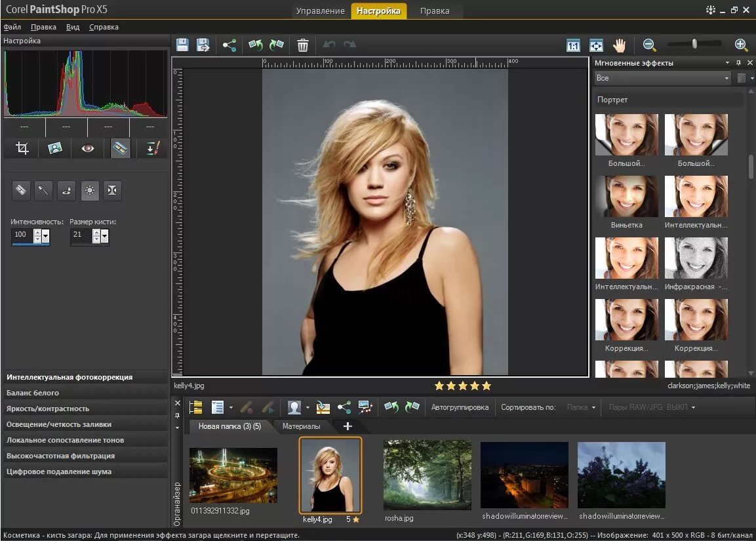Pin the Мгновенные эффекты panel
The width and height of the screenshot is (756, 541).
point(738,63)
